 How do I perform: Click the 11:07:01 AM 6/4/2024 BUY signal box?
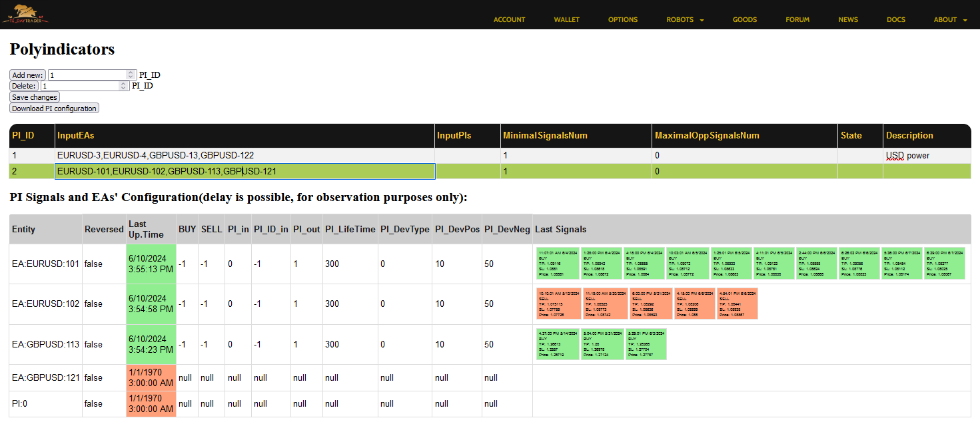pos(557,264)
